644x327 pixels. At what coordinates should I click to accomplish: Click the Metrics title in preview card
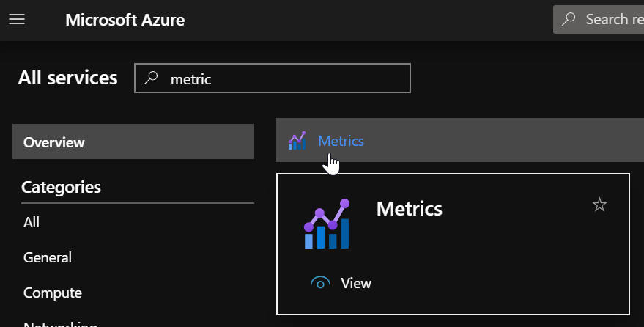(x=409, y=209)
